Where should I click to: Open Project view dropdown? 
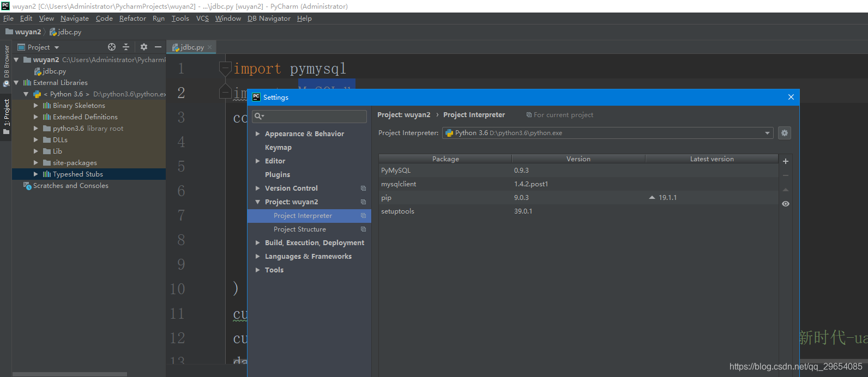(57, 47)
